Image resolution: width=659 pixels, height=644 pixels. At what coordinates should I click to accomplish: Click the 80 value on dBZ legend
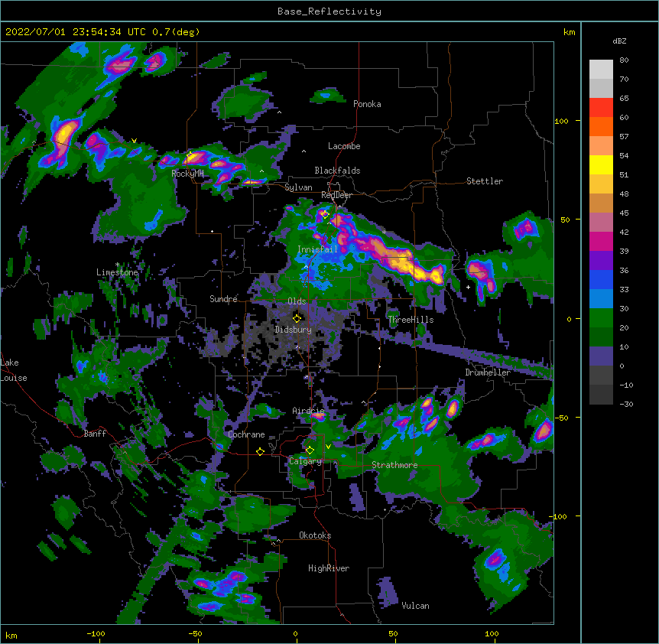pyautogui.click(x=624, y=60)
